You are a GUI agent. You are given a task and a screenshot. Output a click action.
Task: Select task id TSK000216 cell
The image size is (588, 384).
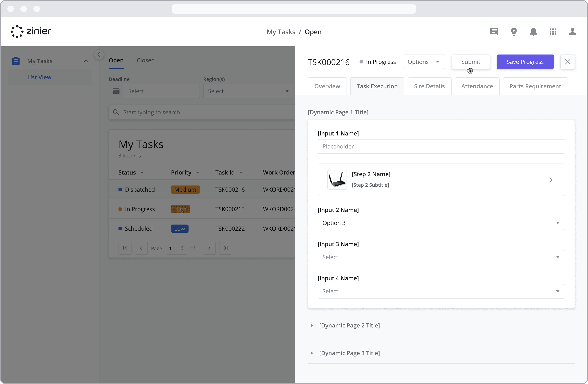[230, 190]
